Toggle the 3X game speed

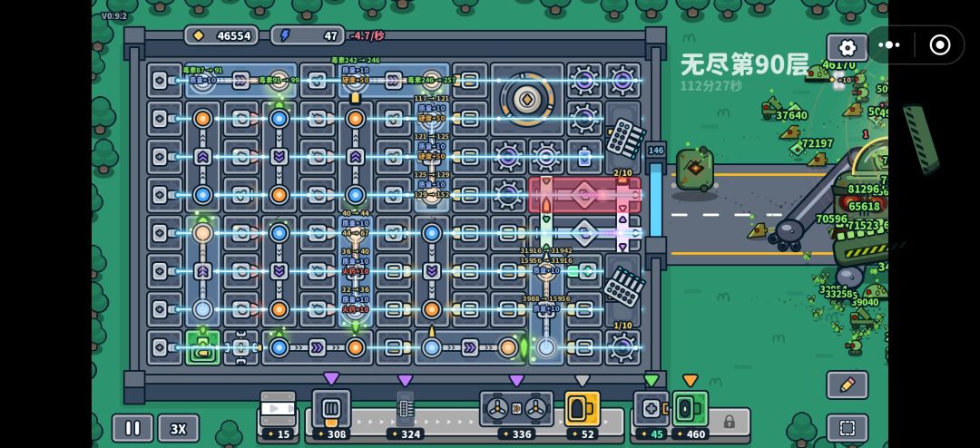coord(178,428)
